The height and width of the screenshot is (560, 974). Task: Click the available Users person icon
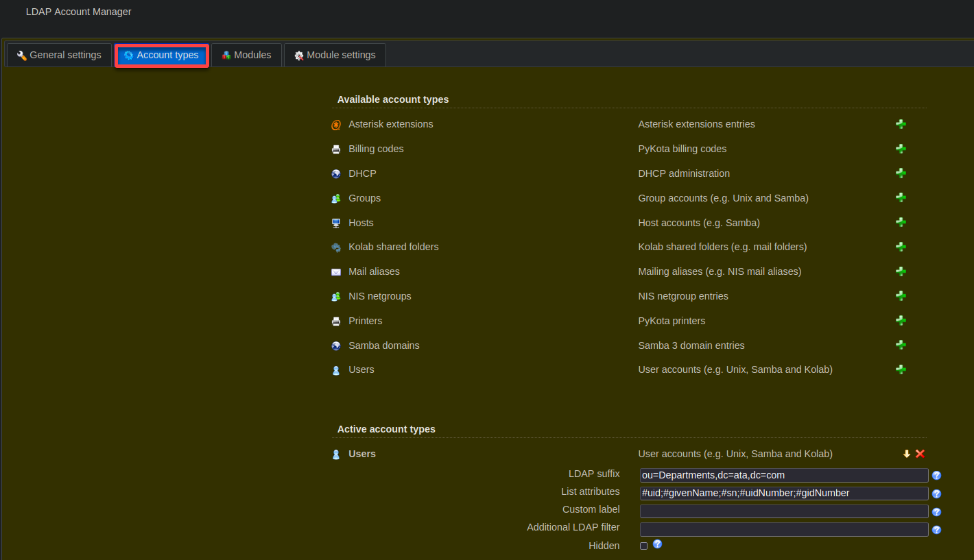tap(336, 370)
